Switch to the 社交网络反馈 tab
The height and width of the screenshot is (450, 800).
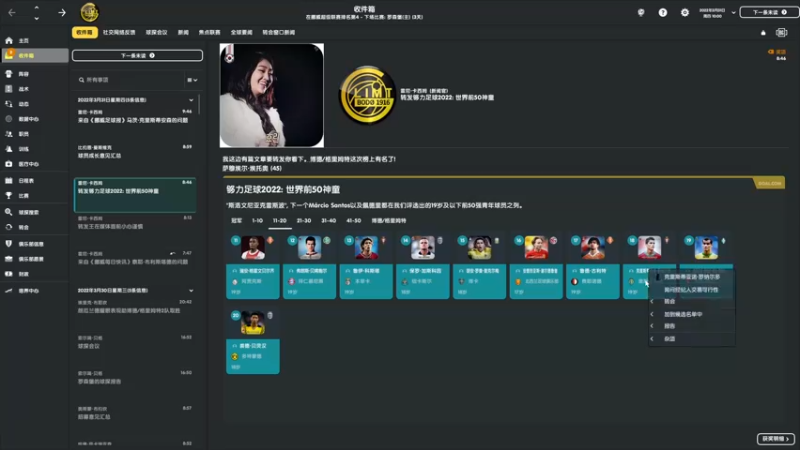click(119, 32)
